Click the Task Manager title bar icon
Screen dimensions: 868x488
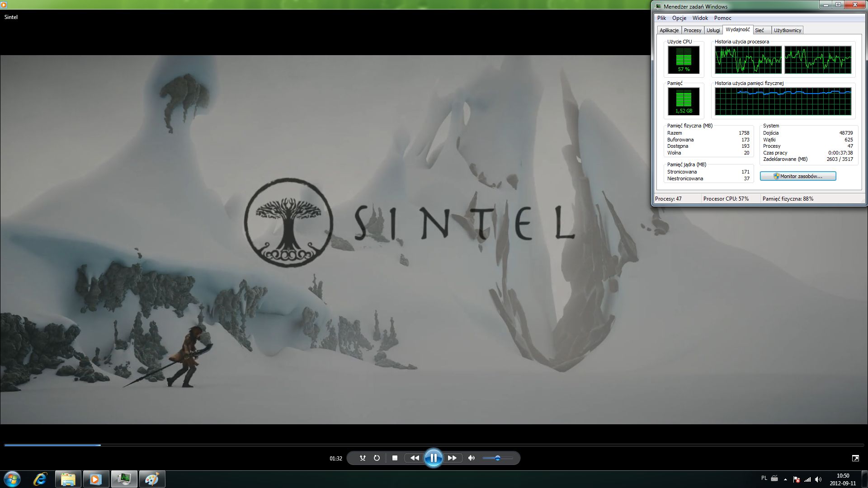[658, 6]
